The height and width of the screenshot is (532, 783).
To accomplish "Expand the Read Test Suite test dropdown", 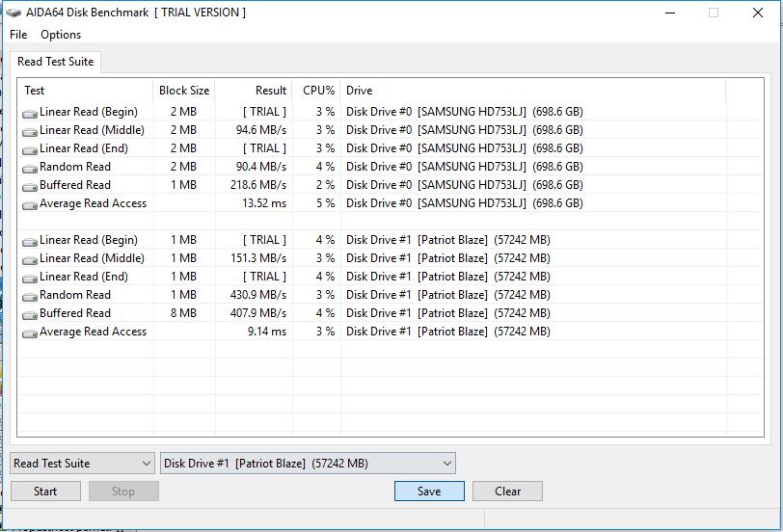I will (x=82, y=464).
